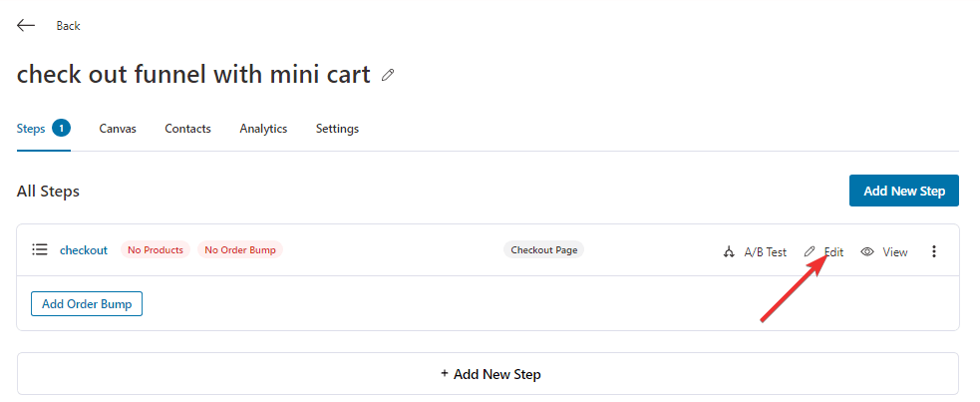Click the No Products badge
Image resolution: width=980 pixels, height=402 pixels.
pos(156,250)
